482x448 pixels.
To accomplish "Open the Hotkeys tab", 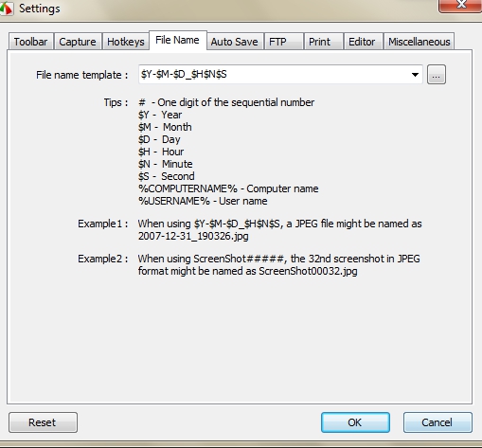I will coord(126,42).
